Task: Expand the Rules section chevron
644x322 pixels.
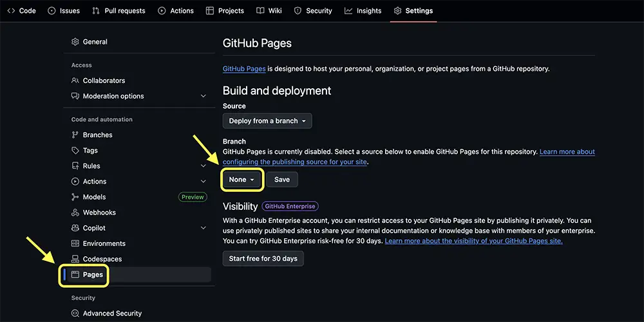Action: pos(204,166)
